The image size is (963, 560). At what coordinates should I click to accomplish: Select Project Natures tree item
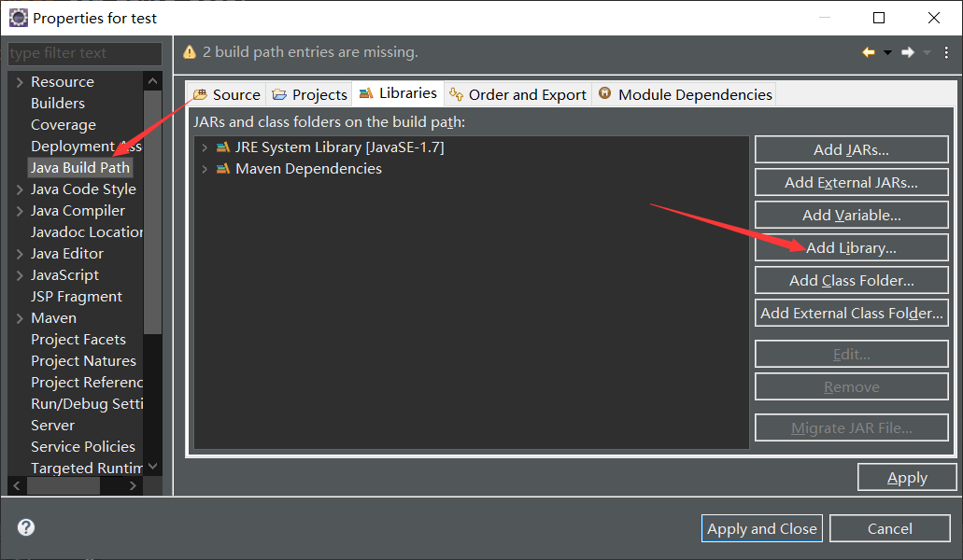[83, 360]
